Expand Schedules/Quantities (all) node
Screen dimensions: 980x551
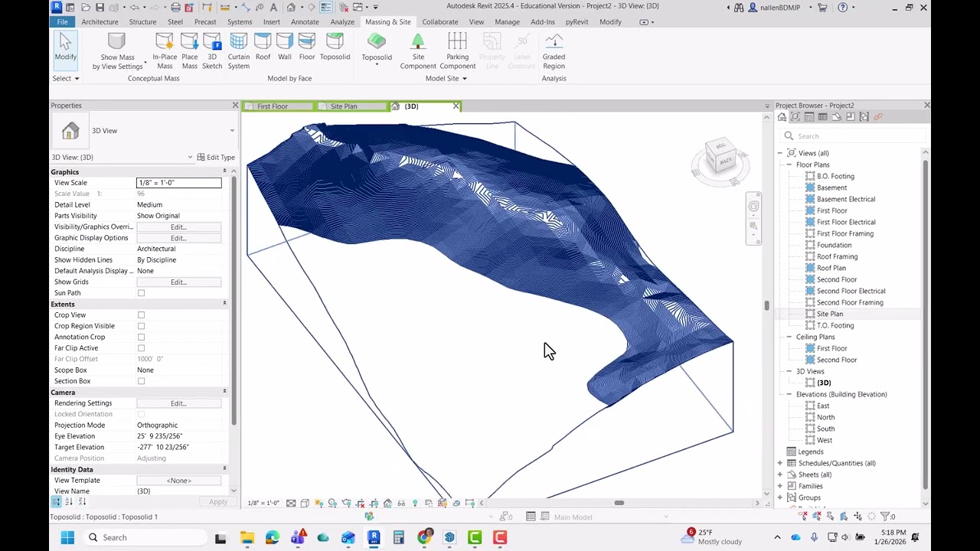(x=779, y=463)
